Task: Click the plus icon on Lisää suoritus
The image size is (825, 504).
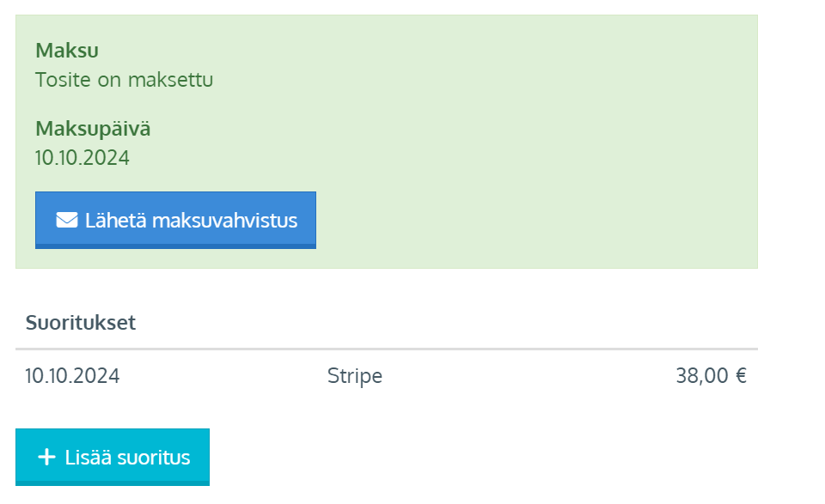Action: 46,457
